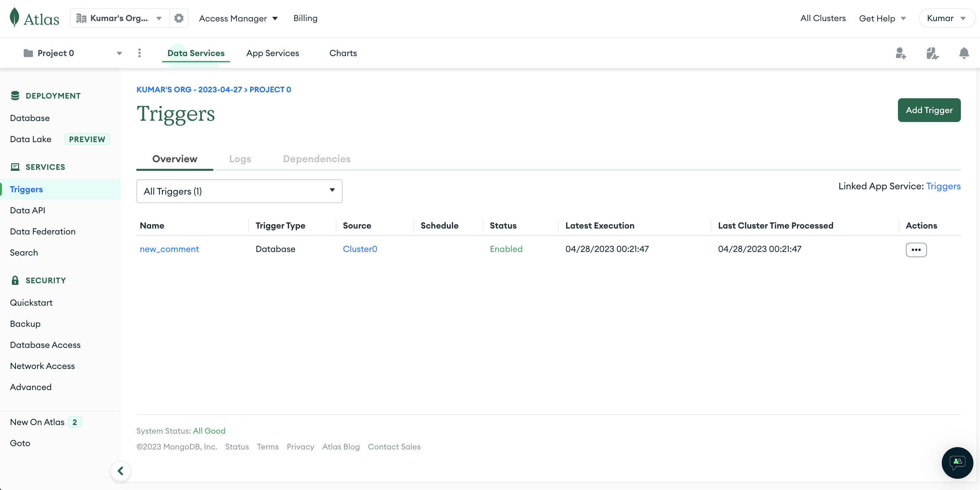Open organization settings gear icon
This screenshot has height=490, width=980.
pyautogui.click(x=179, y=18)
